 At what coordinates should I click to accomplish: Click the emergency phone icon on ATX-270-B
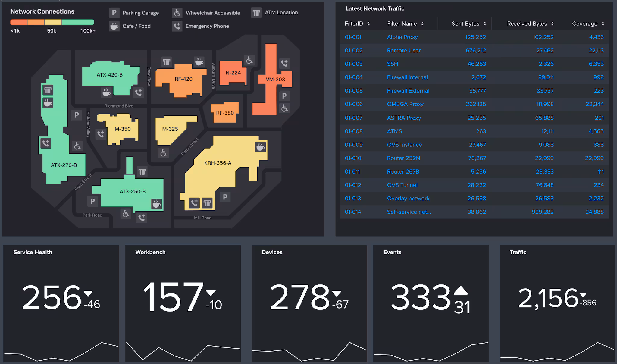click(46, 143)
